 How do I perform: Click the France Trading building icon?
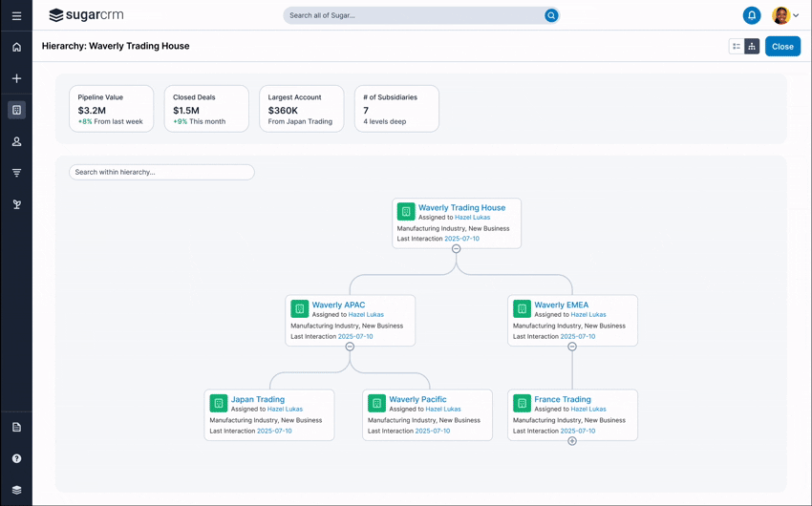tap(522, 403)
